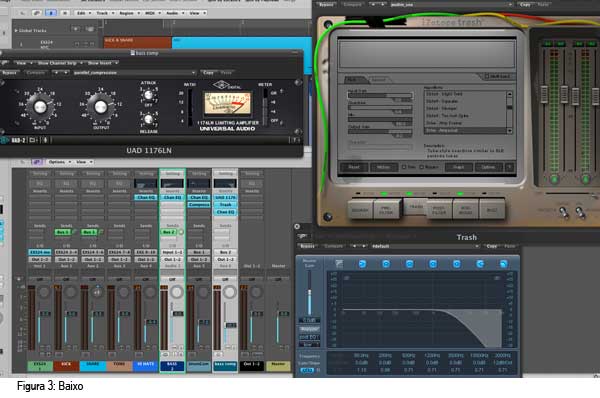The width and height of the screenshot is (600, 398).
Task: Open the View menu in the Arrange toolbar
Action: pos(197,13)
